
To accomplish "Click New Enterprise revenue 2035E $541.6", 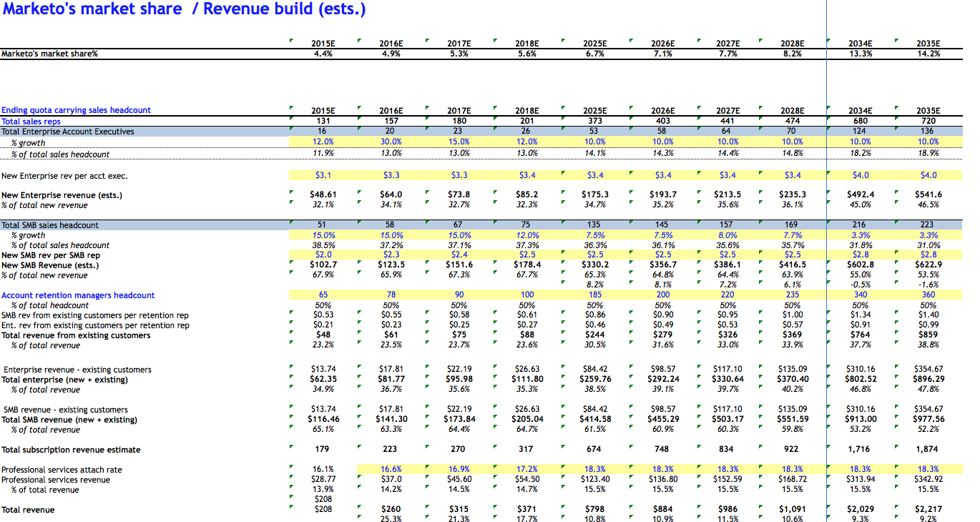I will (x=928, y=194).
